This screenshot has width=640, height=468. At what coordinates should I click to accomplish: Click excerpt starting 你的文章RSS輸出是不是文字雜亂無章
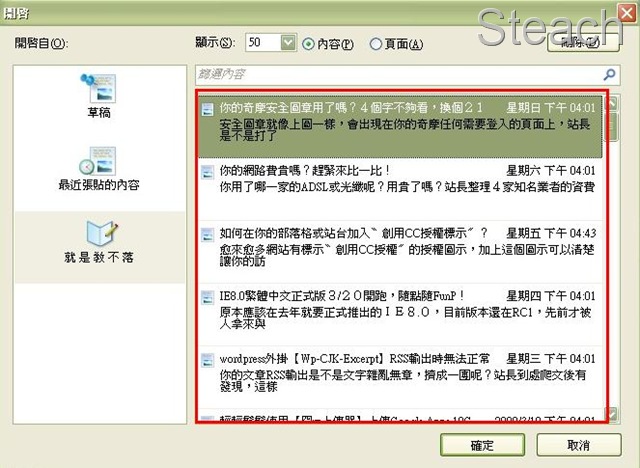point(403,381)
